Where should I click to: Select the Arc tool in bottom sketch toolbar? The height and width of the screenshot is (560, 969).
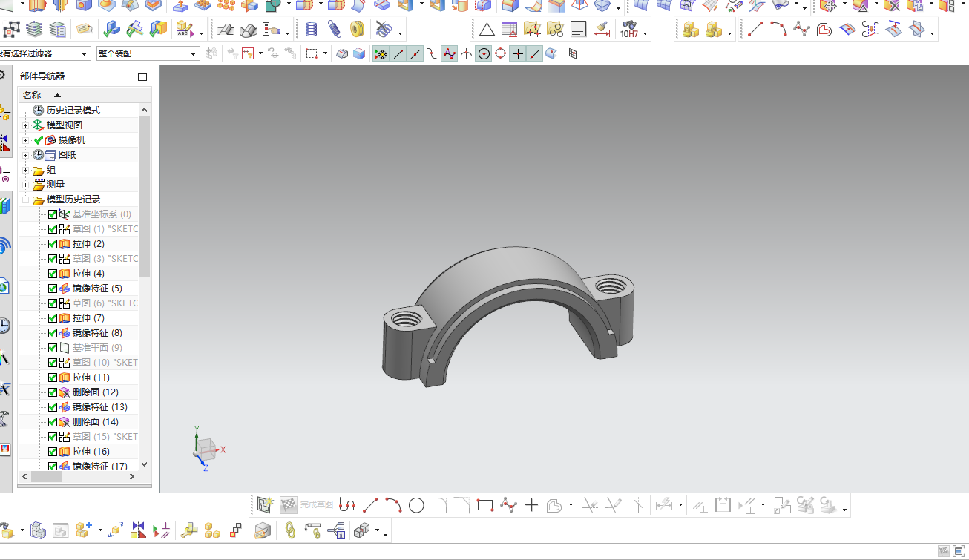pyautogui.click(x=393, y=506)
